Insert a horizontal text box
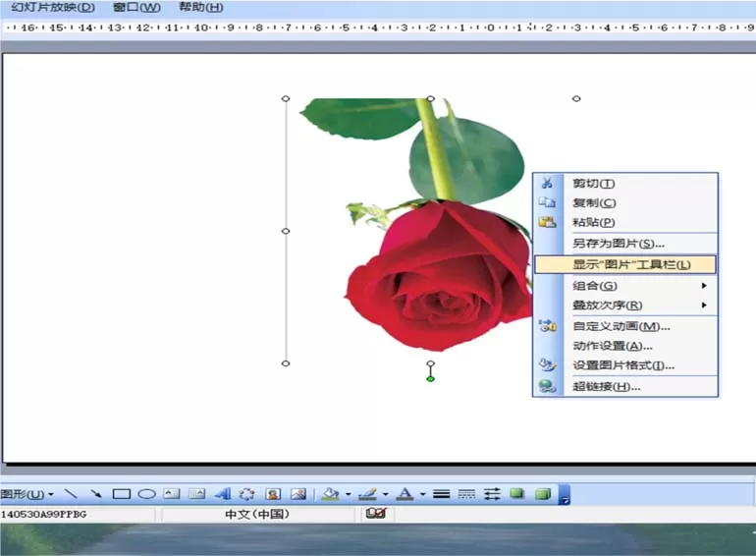This screenshot has width=756, height=556. point(172,494)
